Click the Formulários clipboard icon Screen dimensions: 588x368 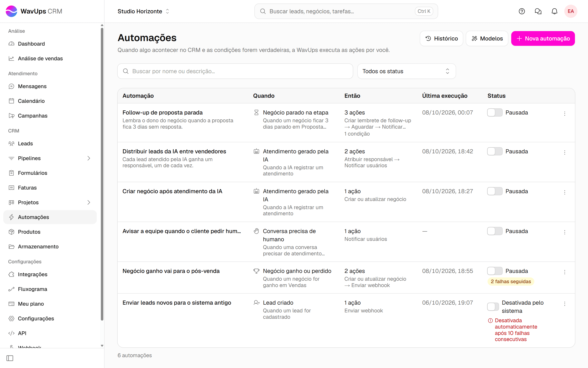[x=11, y=173]
